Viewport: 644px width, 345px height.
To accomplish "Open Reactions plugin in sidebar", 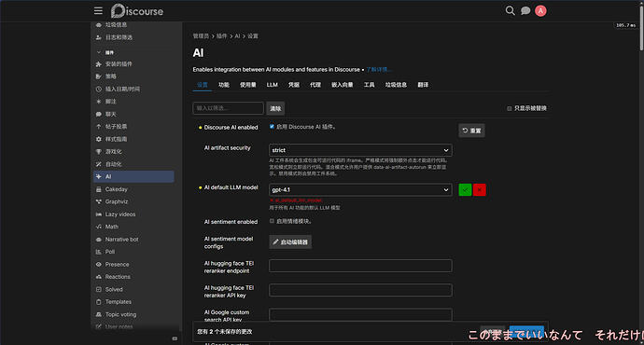I will point(133,277).
